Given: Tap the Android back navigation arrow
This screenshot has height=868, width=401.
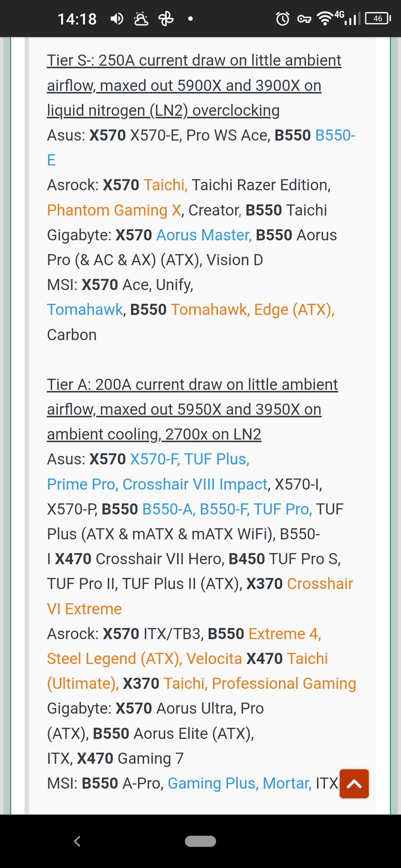Looking at the screenshot, I should (77, 841).
